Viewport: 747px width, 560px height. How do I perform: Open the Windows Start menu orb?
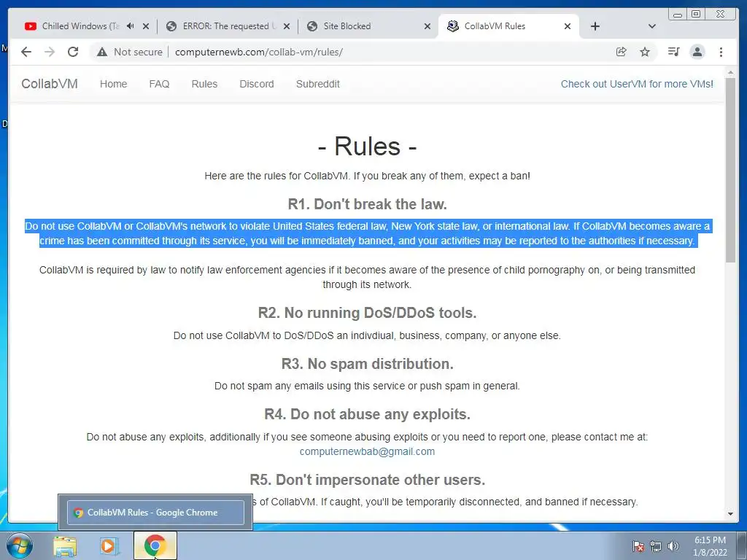click(x=19, y=546)
